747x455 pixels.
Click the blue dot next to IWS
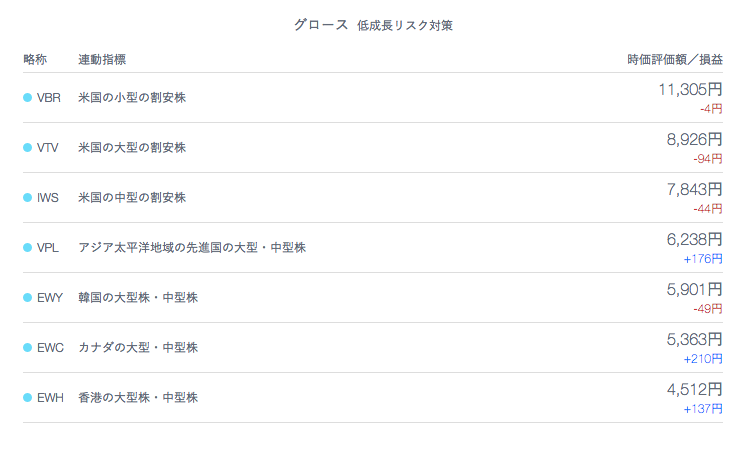(27, 198)
